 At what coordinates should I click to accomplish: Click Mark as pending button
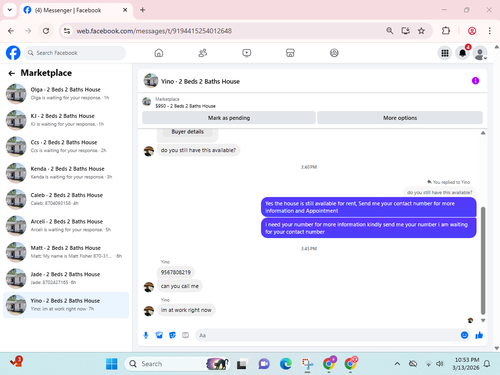229,118
